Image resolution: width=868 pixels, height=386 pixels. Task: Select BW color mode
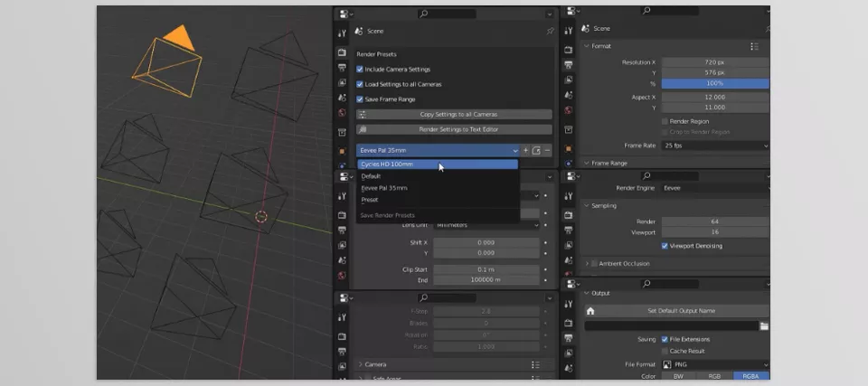(678, 376)
